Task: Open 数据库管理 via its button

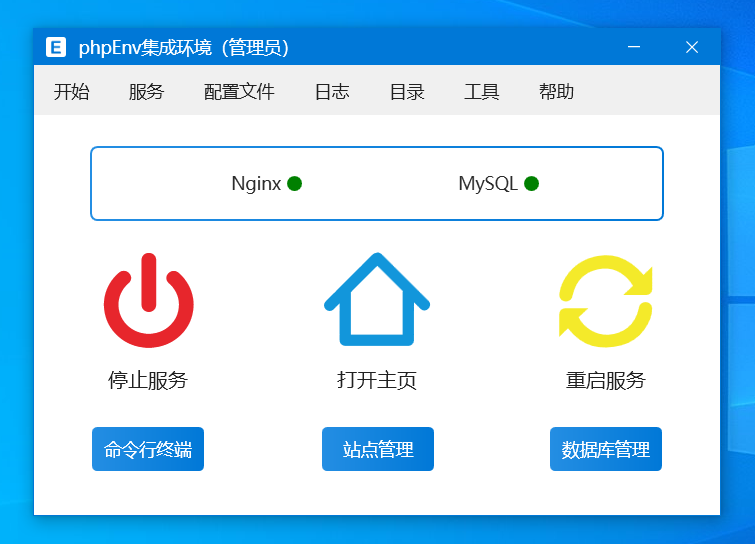Action: 606,449
